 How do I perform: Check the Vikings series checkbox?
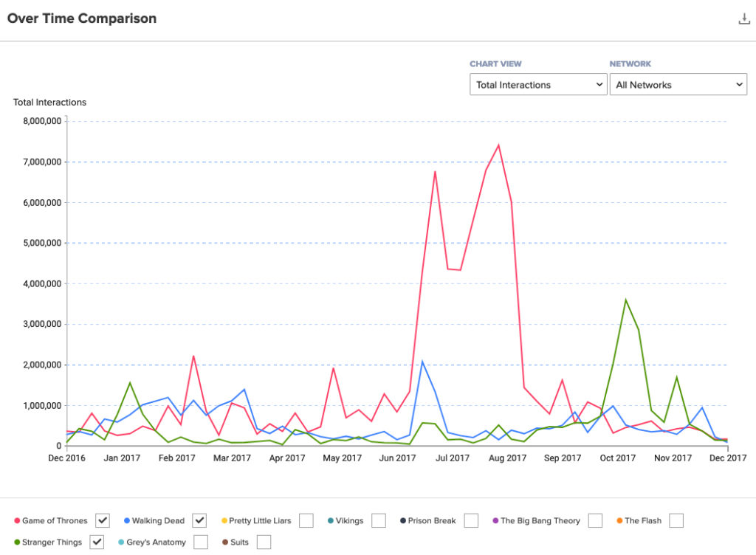(379, 521)
